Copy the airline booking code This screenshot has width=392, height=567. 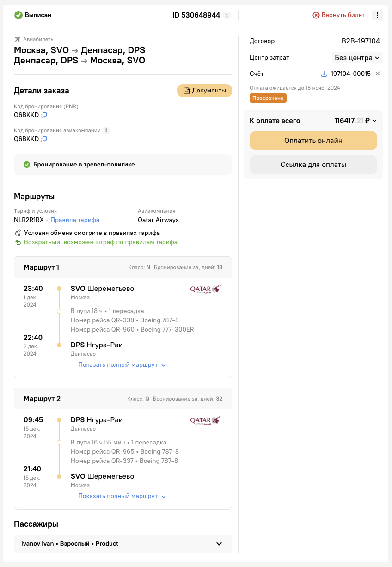point(44,139)
